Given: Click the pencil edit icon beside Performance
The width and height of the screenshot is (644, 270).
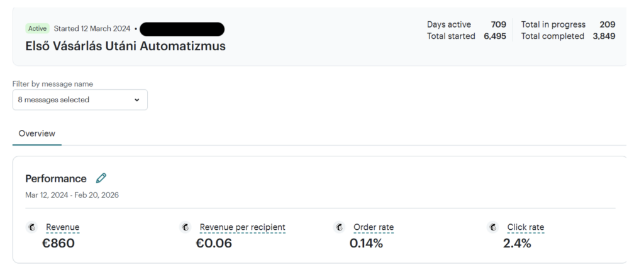Looking at the screenshot, I should click(101, 178).
